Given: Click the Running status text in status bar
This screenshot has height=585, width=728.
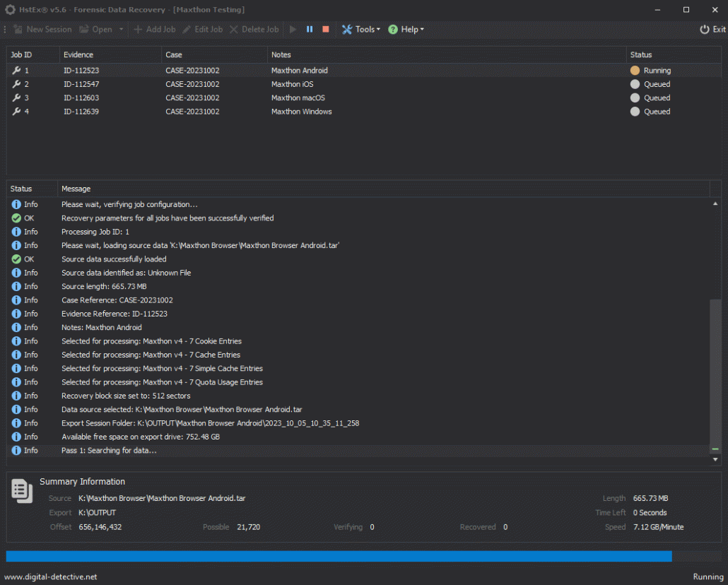Looking at the screenshot, I should click(x=708, y=577).
